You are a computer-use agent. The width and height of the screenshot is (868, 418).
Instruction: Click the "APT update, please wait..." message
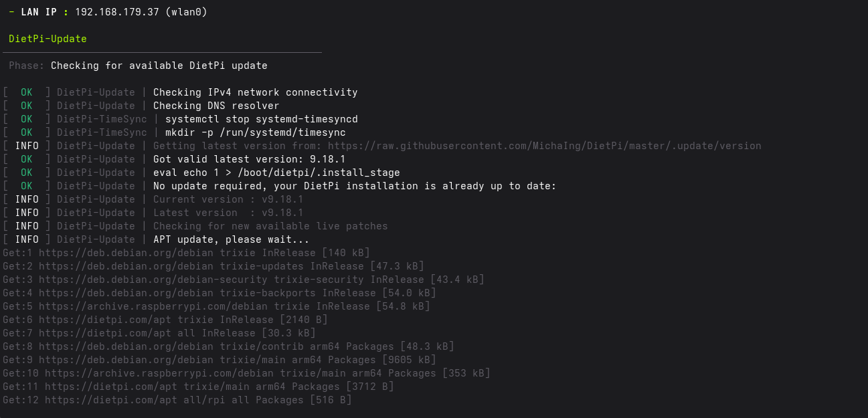(231, 239)
